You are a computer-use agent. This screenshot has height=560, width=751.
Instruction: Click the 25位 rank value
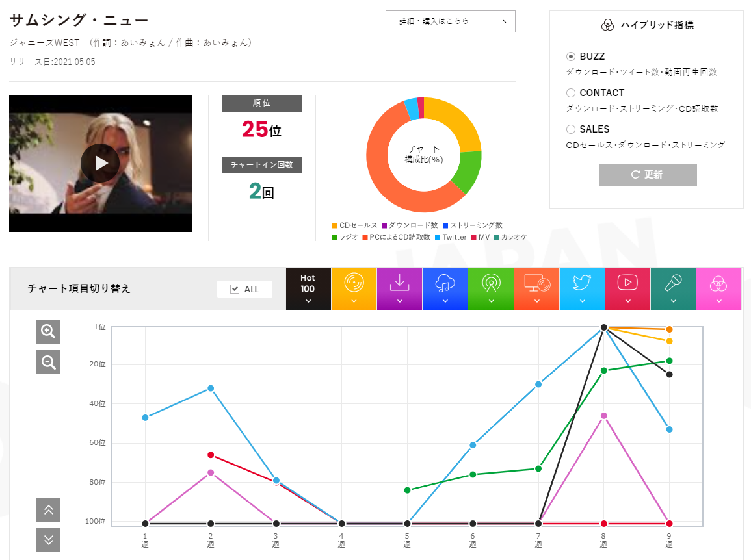tap(261, 129)
